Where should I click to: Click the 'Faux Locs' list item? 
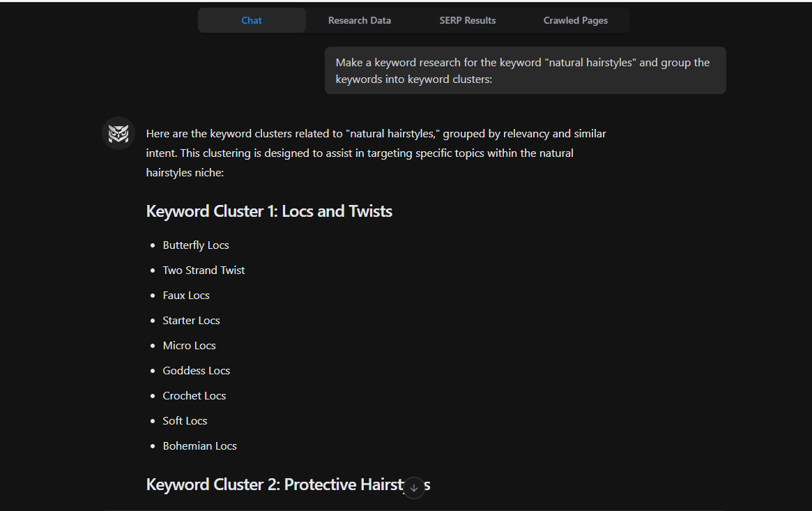(186, 295)
